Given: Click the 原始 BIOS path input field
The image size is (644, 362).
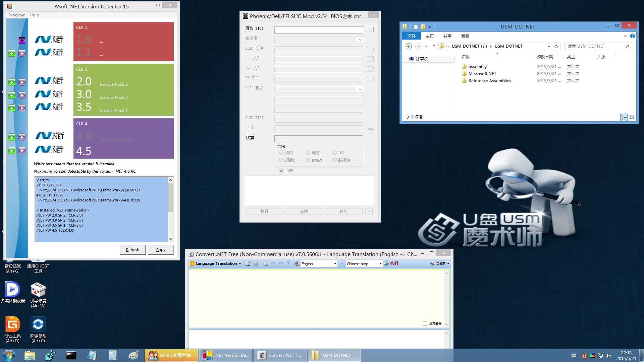Looking at the screenshot, I should 319,30.
